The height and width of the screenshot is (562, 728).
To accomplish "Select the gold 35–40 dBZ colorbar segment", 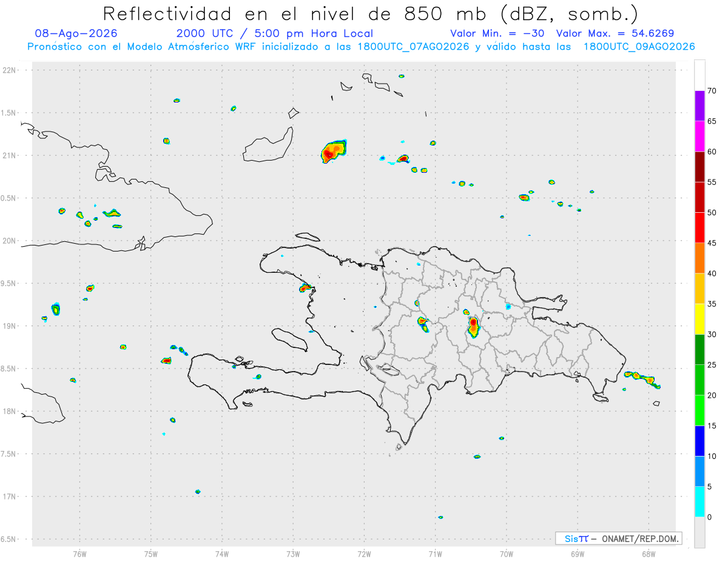I will [x=699, y=289].
